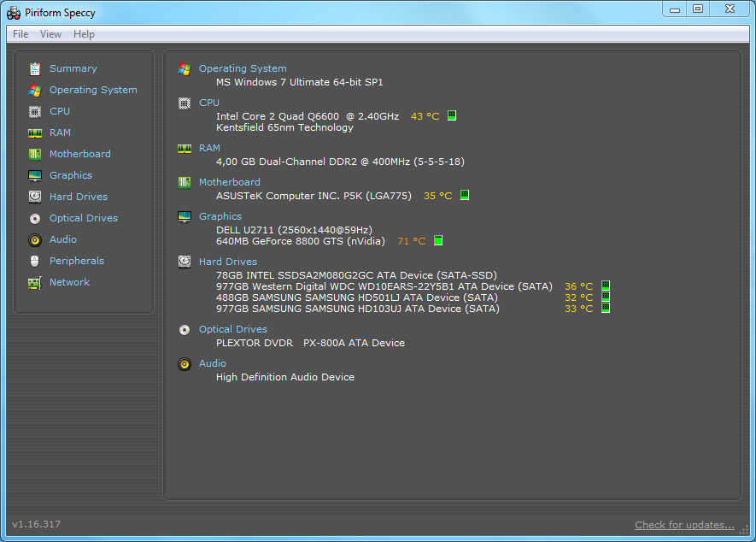Click the green indicator beside 32 °C drive temperature

click(x=606, y=297)
